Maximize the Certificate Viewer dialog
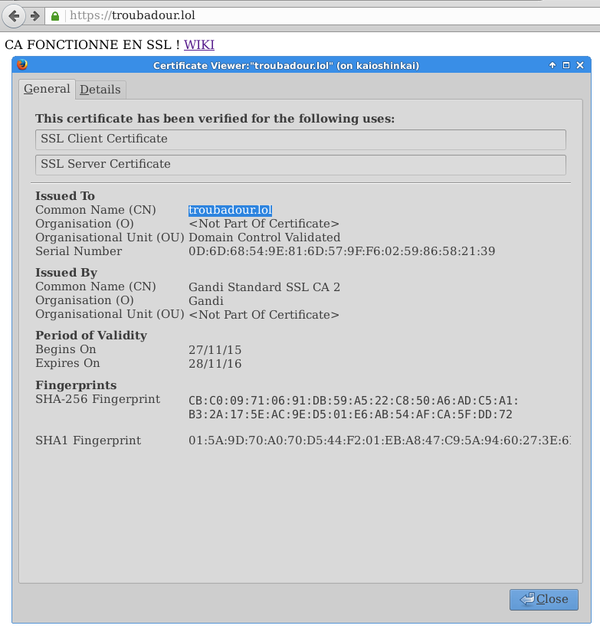 pyautogui.click(x=567, y=65)
